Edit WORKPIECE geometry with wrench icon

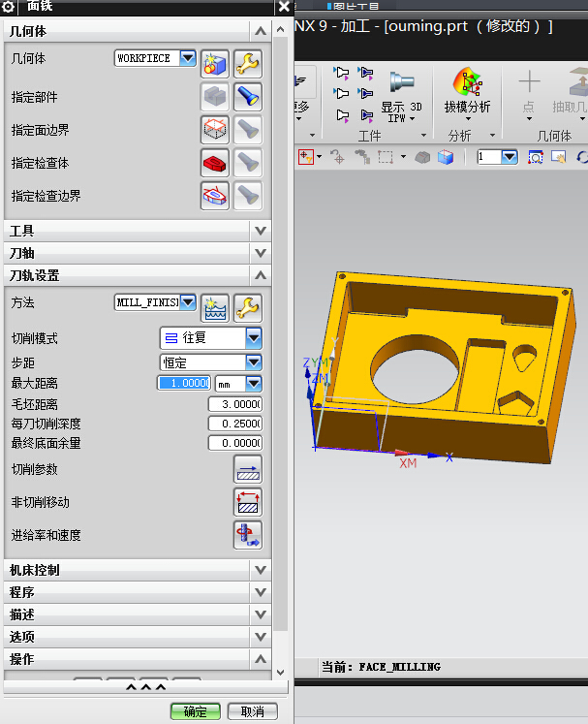click(x=248, y=64)
